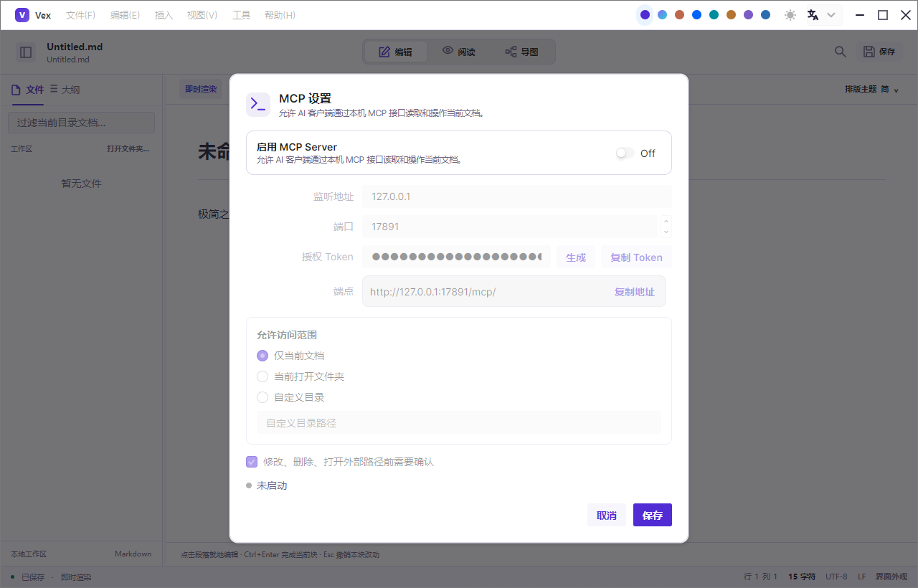Open the 视图 menu
This screenshot has width=918, height=588.
coord(202,15)
